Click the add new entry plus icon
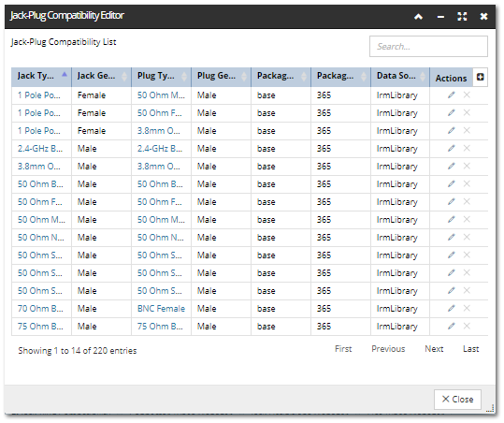The height and width of the screenshot is (423, 504). pyautogui.click(x=480, y=77)
